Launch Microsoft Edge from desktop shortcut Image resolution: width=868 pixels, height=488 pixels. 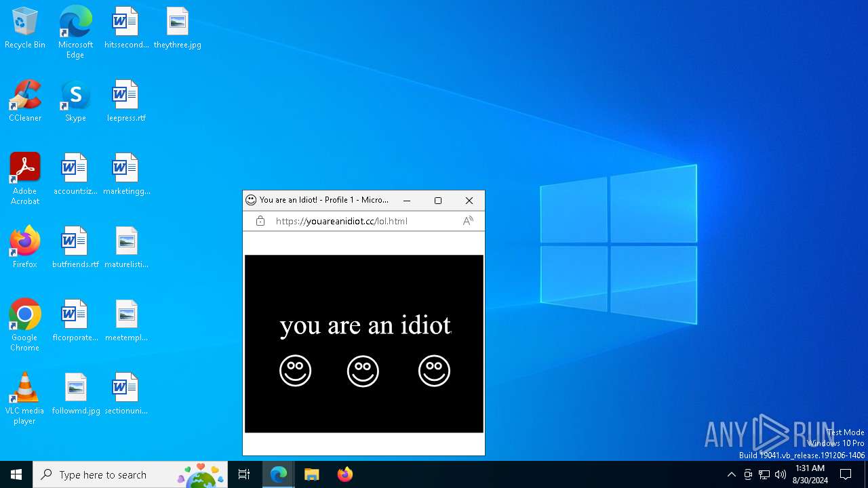[x=75, y=33]
